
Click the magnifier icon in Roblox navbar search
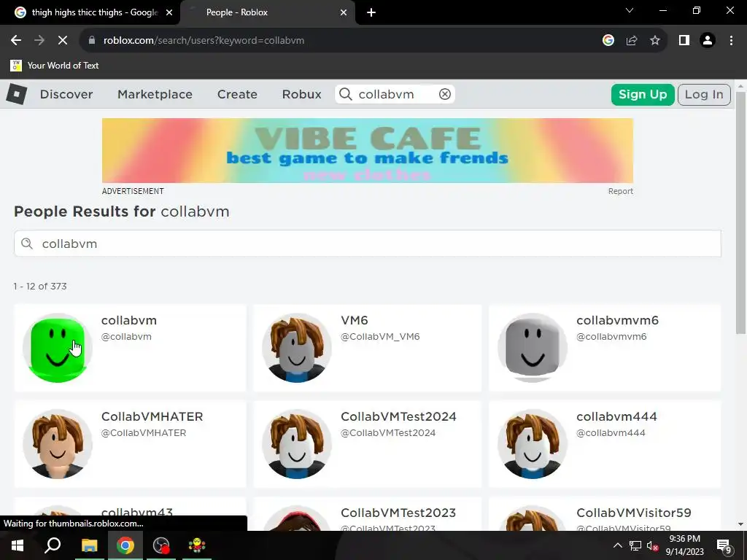(346, 94)
